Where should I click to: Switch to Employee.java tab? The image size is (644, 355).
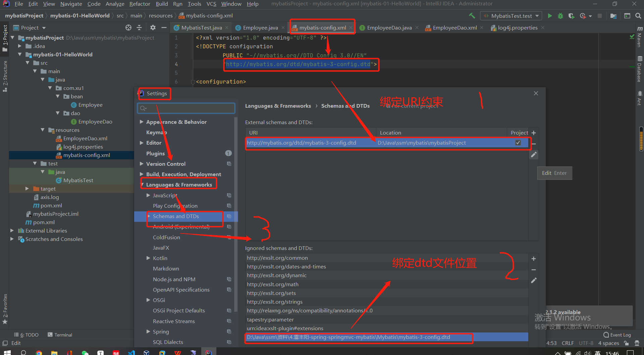260,28
